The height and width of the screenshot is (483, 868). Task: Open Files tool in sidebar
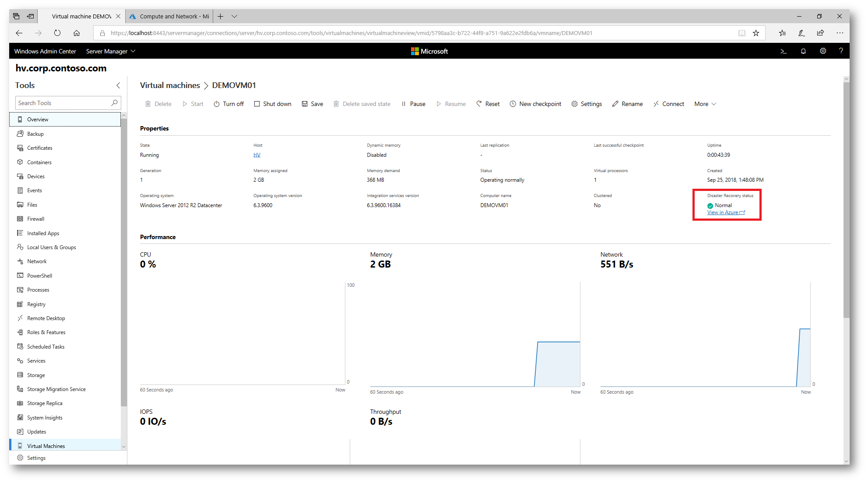tap(65, 205)
